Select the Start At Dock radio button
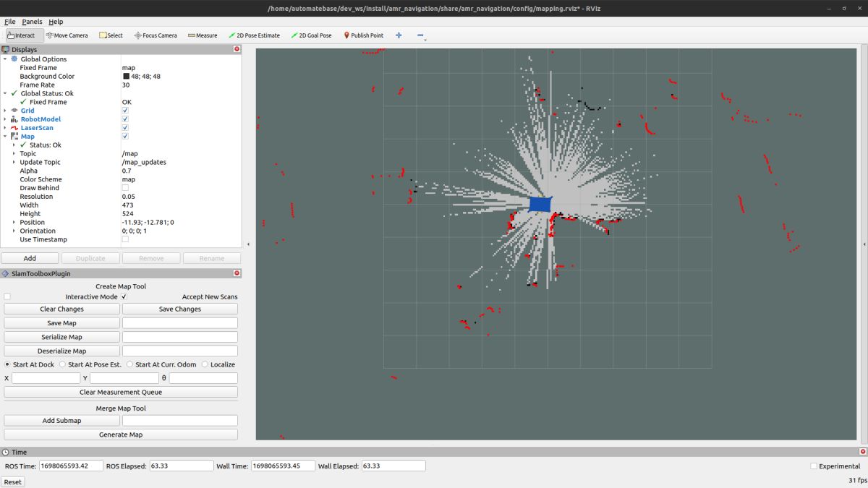Screen dimensions: 868x488 coord(8,364)
